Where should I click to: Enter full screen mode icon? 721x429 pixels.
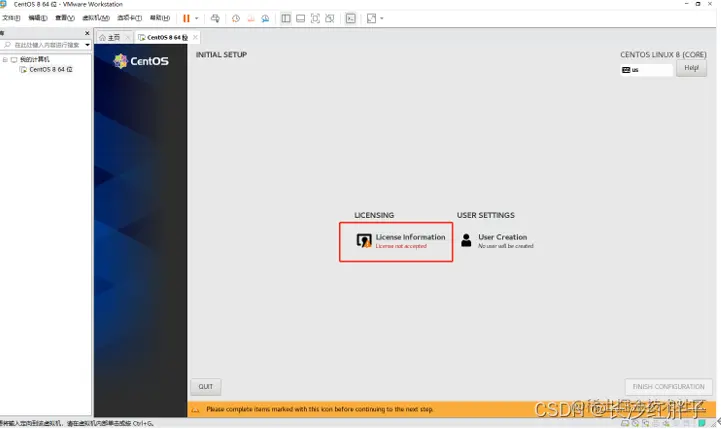click(x=315, y=18)
